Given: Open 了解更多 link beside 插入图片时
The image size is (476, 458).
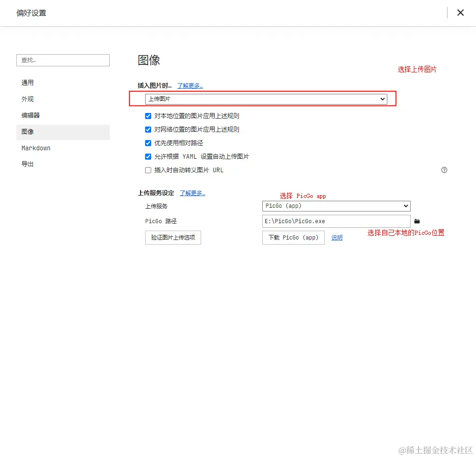Looking at the screenshot, I should (x=190, y=86).
